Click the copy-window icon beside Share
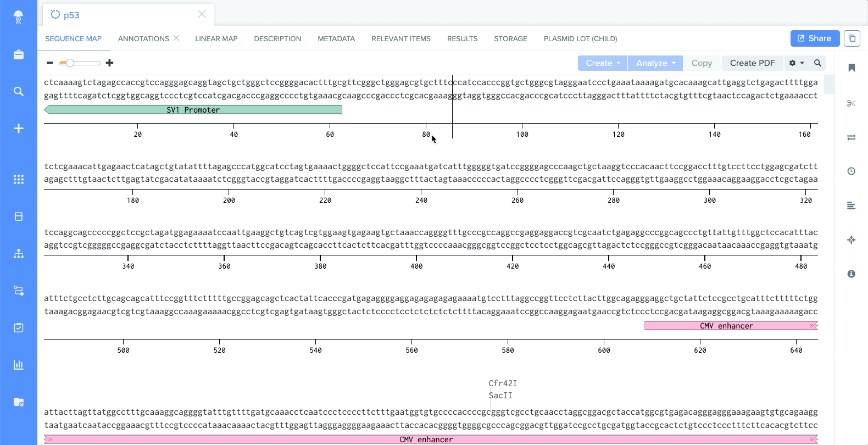Screen dimensions: 868x445 [852, 38]
